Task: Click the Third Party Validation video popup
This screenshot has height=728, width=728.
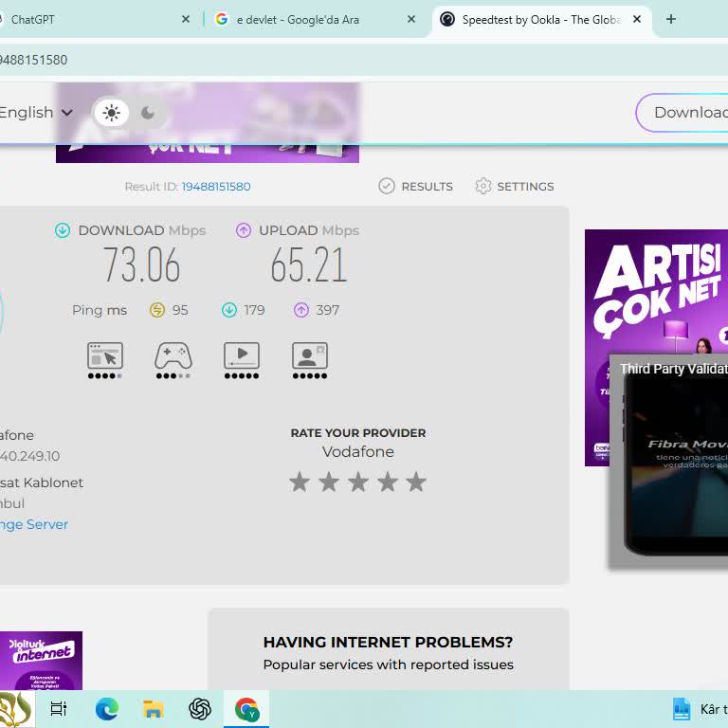Action: pyautogui.click(x=668, y=461)
